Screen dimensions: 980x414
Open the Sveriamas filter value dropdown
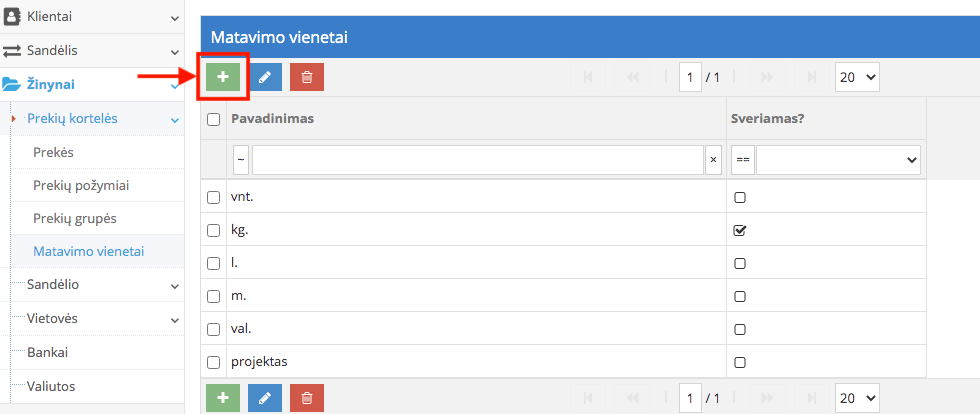pyautogui.click(x=838, y=160)
